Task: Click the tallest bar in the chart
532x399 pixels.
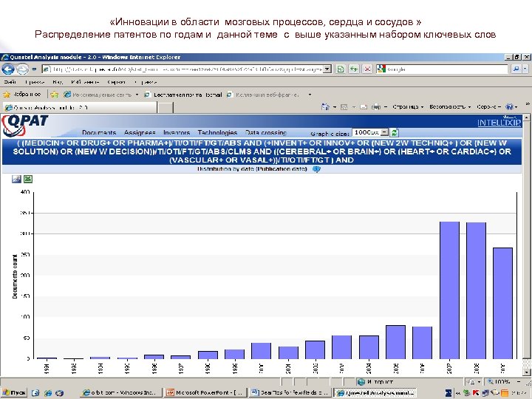Action: pyautogui.click(x=449, y=290)
